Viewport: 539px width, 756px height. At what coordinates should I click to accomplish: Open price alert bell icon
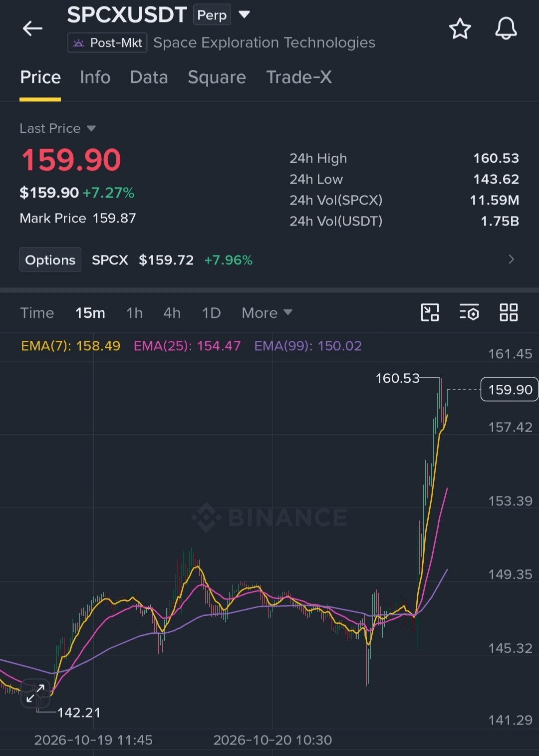(506, 28)
